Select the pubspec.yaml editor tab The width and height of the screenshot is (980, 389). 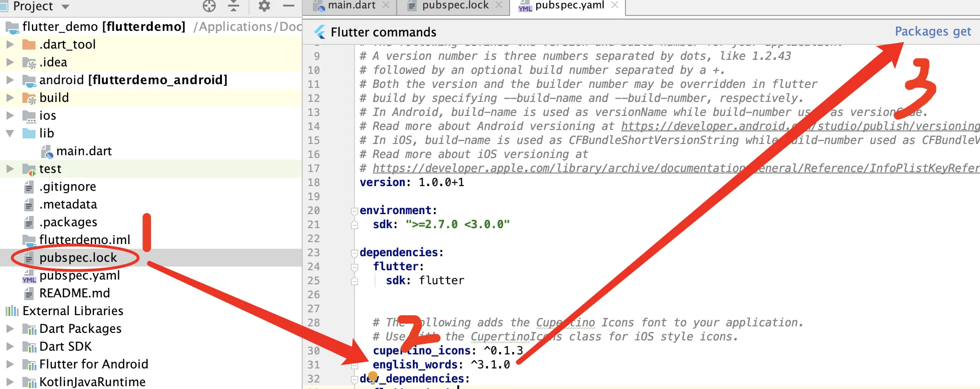click(x=569, y=5)
